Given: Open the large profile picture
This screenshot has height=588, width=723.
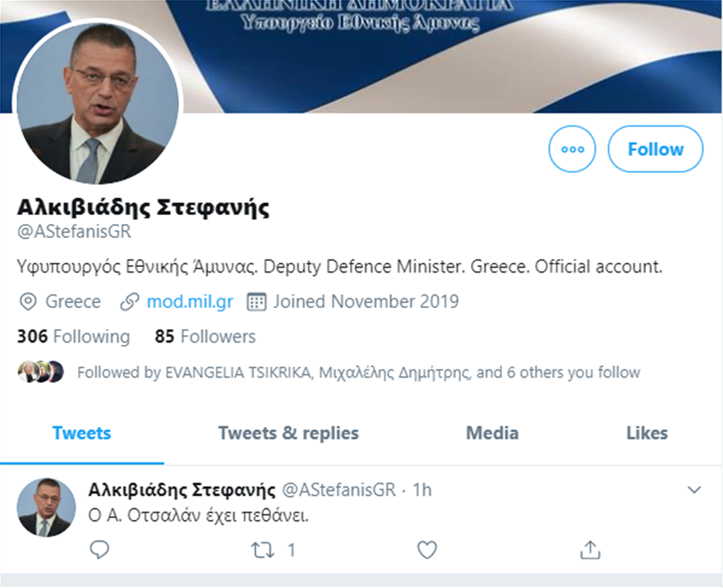Looking at the screenshot, I should pyautogui.click(x=98, y=101).
